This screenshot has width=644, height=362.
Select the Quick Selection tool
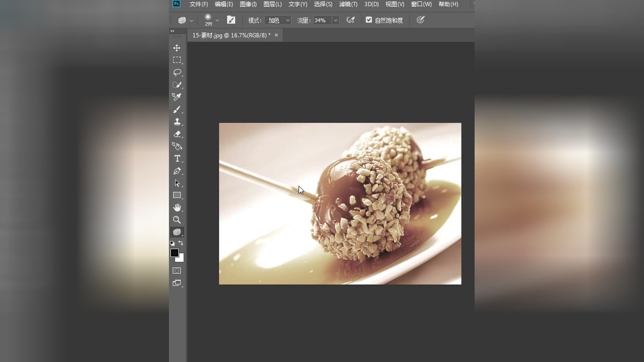tap(177, 85)
